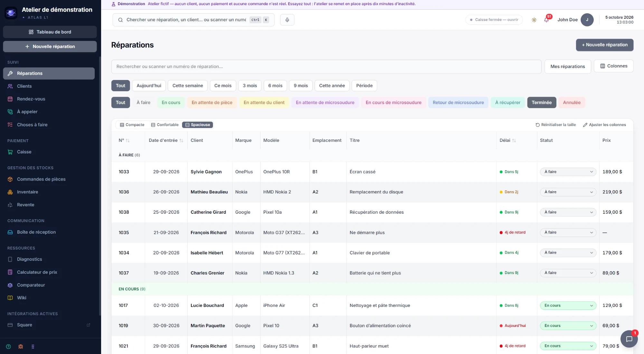Open the Colonnes column chooser
644x354 pixels.
point(613,66)
